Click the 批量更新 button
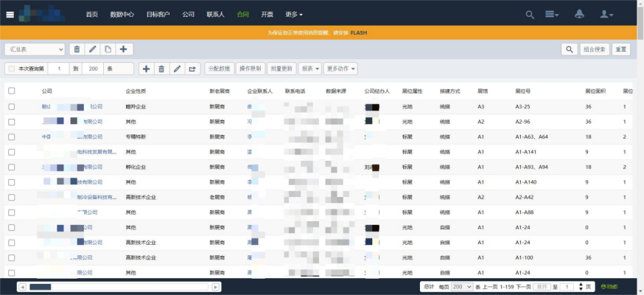644x295 pixels. [281, 69]
